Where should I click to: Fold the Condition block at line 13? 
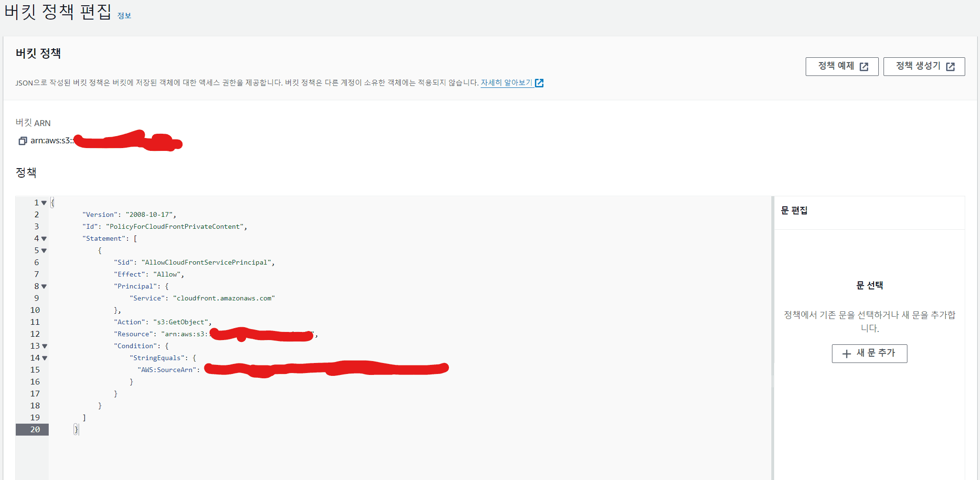[x=44, y=346]
